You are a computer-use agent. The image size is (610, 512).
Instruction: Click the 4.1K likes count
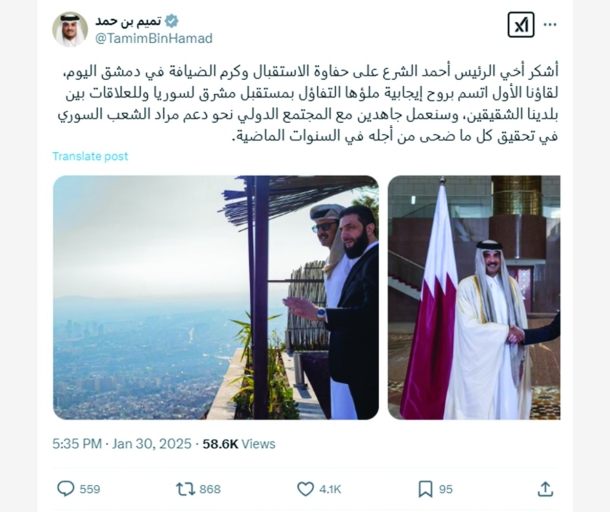click(330, 489)
